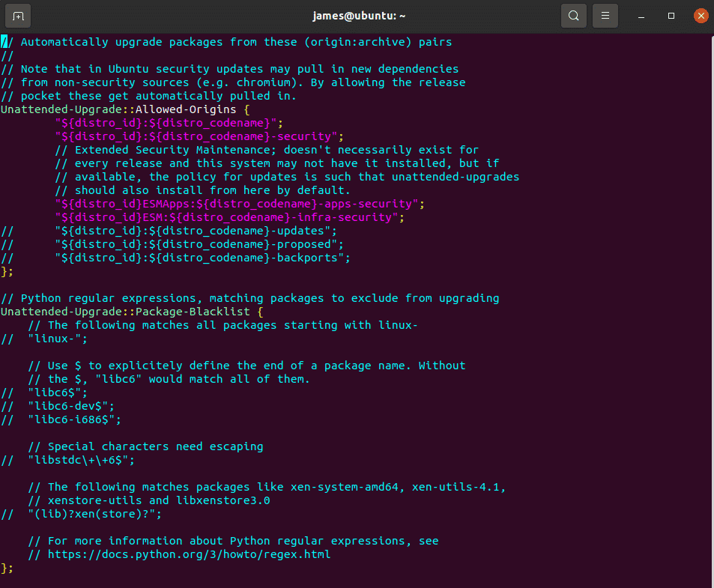Open the hamburger menu

coord(605,16)
